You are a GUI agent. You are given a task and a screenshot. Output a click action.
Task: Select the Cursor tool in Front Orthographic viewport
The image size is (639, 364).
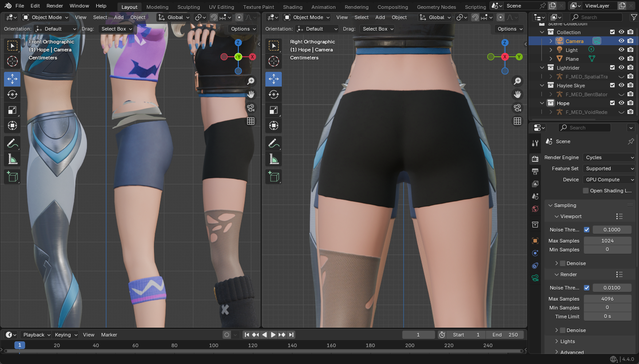12,61
